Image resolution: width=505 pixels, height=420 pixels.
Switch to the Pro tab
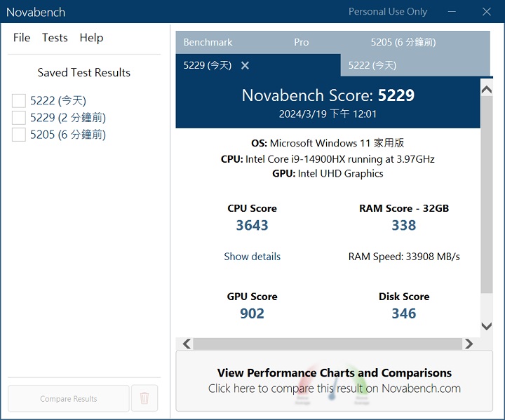coord(302,42)
